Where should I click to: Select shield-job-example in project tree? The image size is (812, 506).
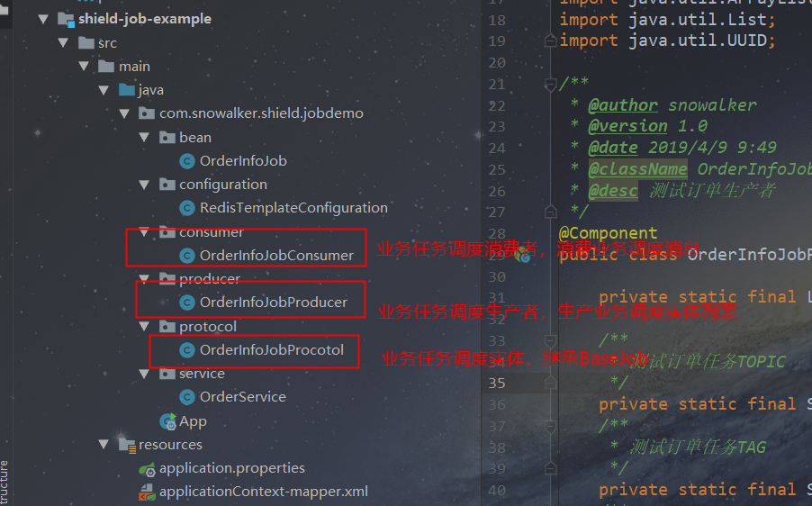pos(145,19)
